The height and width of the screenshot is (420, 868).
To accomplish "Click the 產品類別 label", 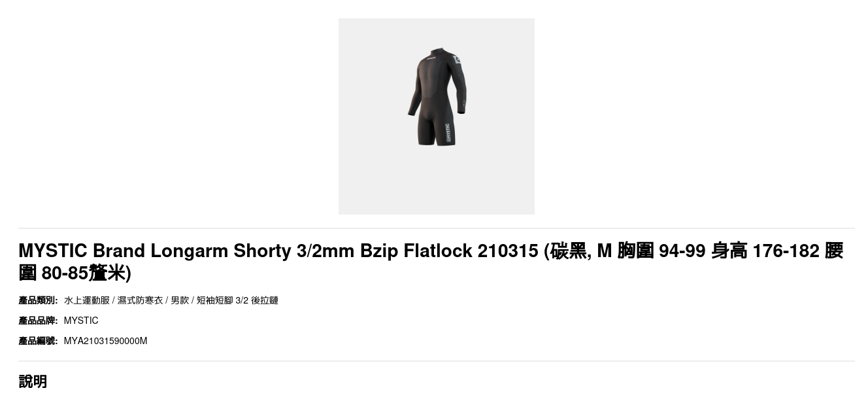I will click(x=38, y=300).
